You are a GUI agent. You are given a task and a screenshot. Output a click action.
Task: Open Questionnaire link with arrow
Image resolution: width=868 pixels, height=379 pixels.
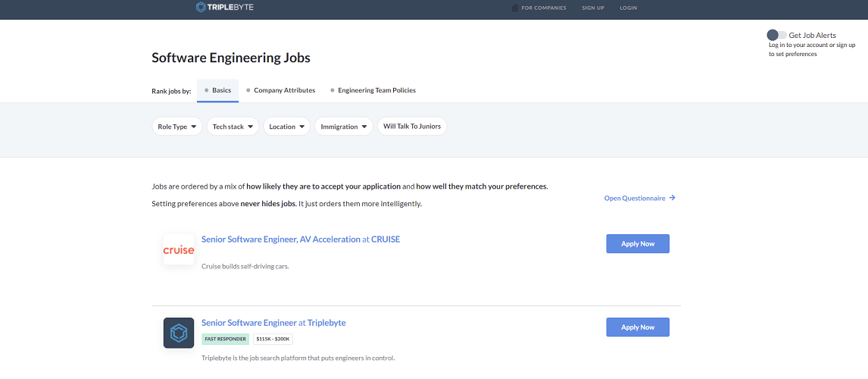pyautogui.click(x=639, y=198)
